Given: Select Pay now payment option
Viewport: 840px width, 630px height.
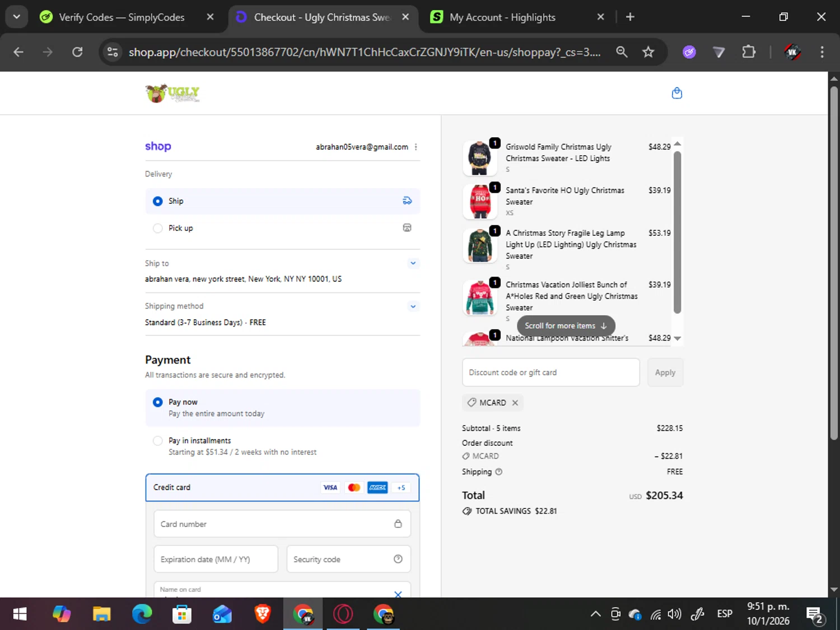Looking at the screenshot, I should [x=283, y=408].
